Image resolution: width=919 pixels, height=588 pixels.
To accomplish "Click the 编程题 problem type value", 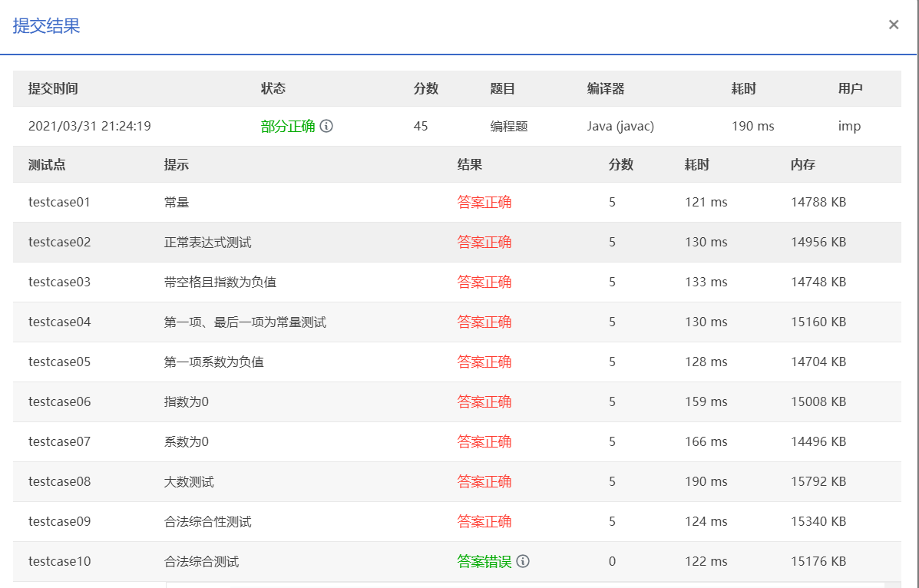I will [509, 126].
